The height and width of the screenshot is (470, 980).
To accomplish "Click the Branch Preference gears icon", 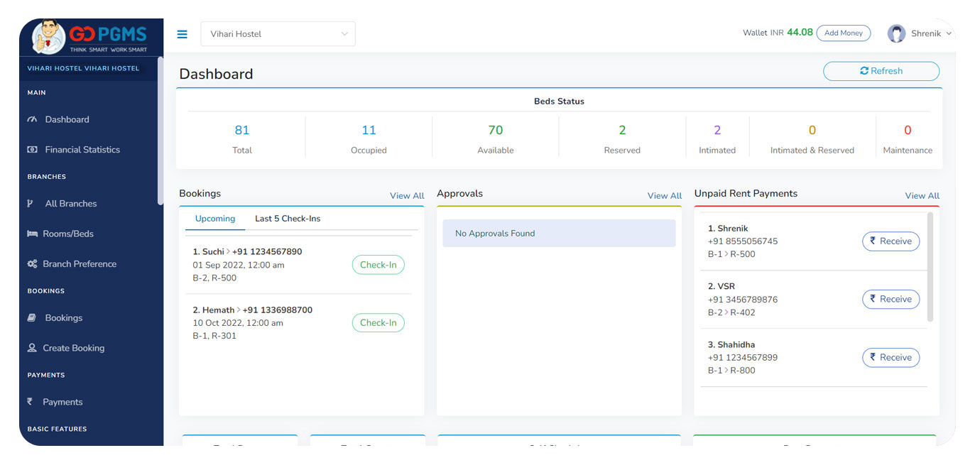I will tap(32, 264).
